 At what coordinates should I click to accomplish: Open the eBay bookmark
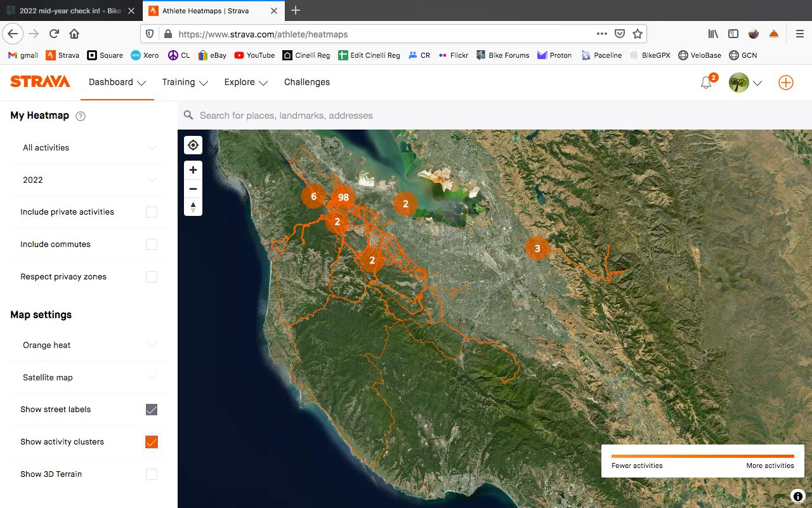point(212,55)
